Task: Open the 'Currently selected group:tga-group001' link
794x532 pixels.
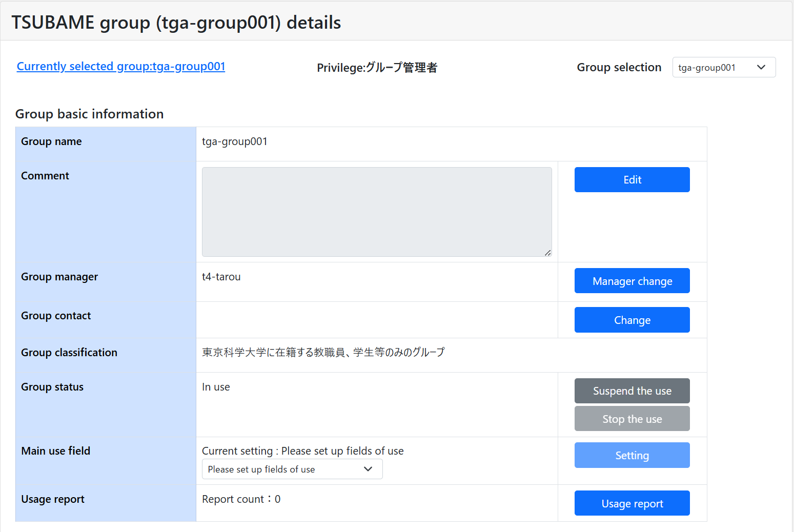Action: [x=121, y=67]
